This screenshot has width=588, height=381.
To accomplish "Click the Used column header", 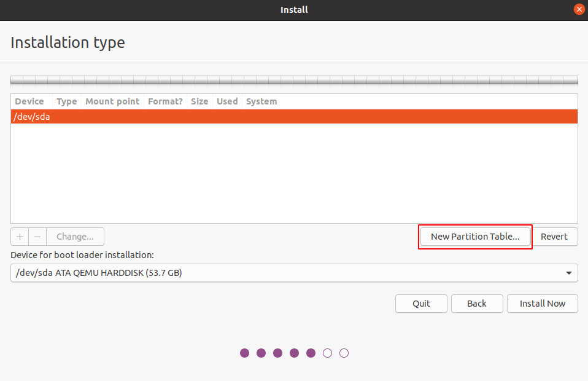I will click(227, 101).
